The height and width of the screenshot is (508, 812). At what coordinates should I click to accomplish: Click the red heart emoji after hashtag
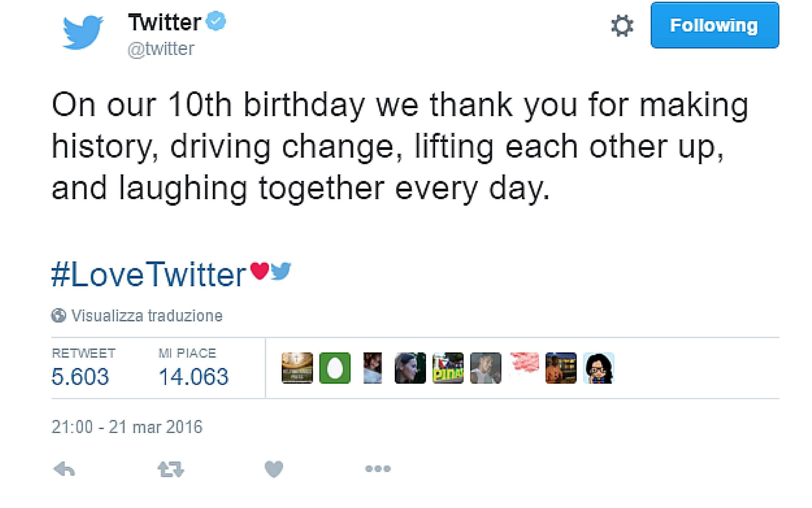point(260,270)
